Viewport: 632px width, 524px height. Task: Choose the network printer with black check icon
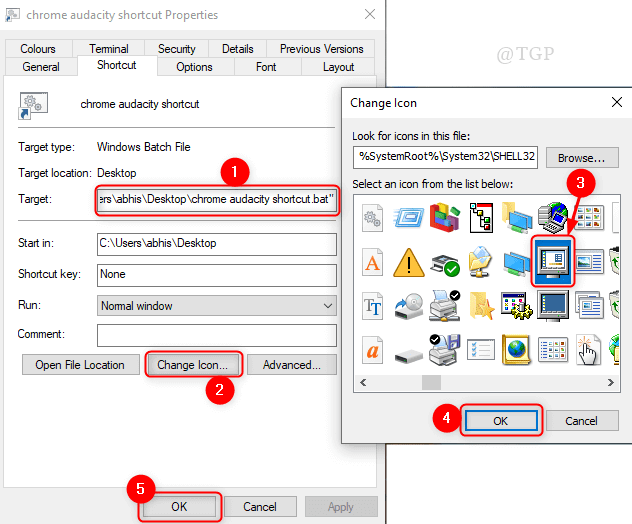pos(445,305)
